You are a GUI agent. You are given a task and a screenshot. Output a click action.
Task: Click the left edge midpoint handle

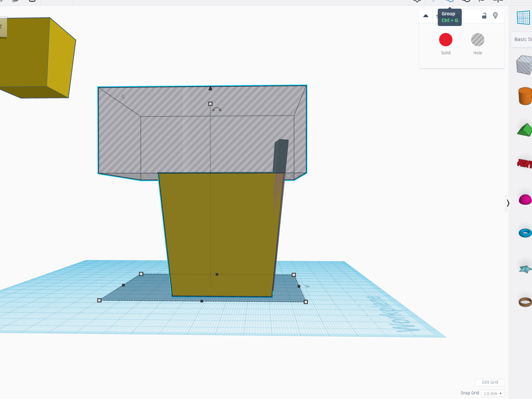click(124, 285)
